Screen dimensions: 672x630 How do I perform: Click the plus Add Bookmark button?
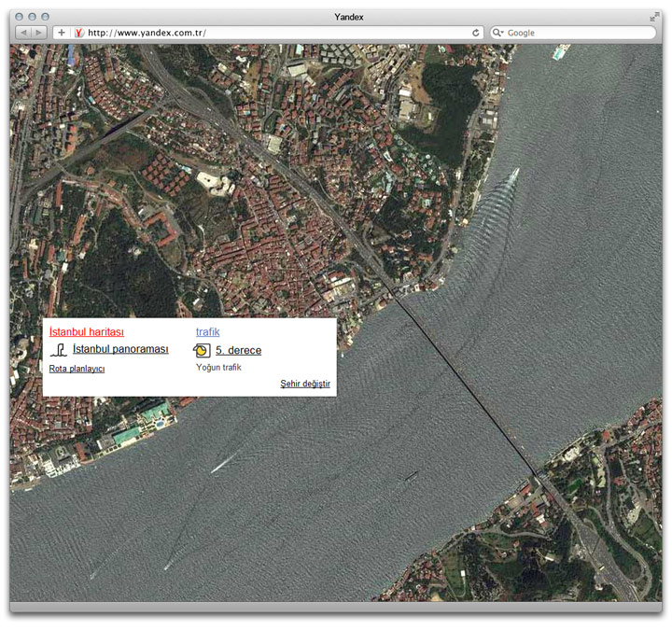62,33
